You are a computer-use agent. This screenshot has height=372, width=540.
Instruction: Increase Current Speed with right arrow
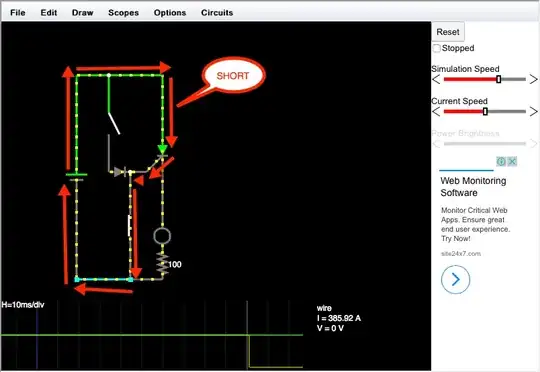tap(533, 112)
